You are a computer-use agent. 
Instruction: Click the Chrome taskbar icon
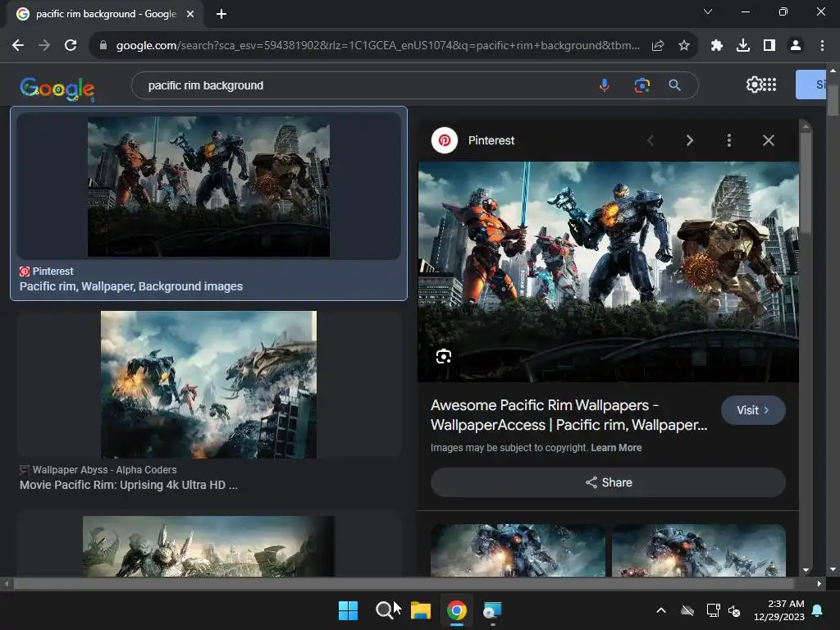456,610
